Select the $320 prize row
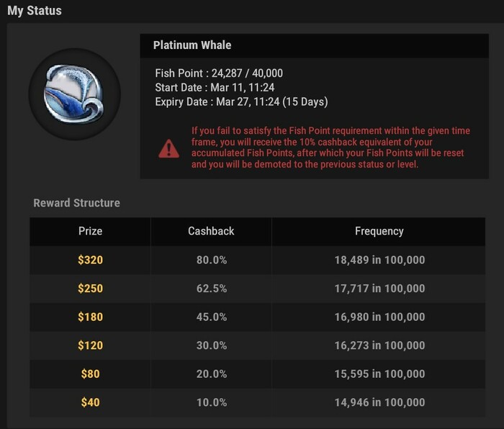Image resolution: width=504 pixels, height=429 pixels. point(258,260)
